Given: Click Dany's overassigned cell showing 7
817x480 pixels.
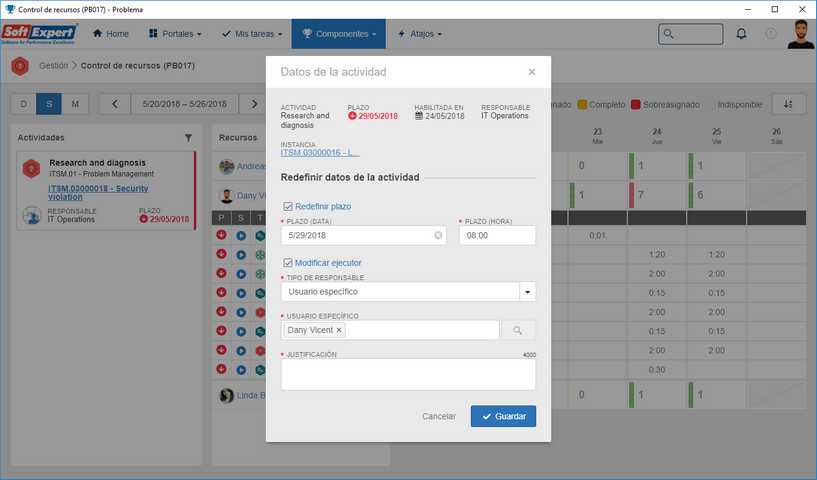Looking at the screenshot, I should (x=657, y=195).
